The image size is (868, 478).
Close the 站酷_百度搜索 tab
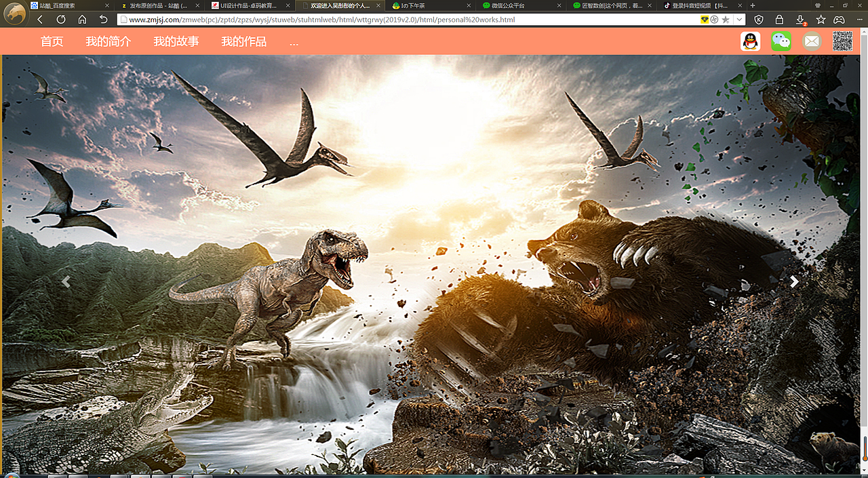[x=107, y=5]
